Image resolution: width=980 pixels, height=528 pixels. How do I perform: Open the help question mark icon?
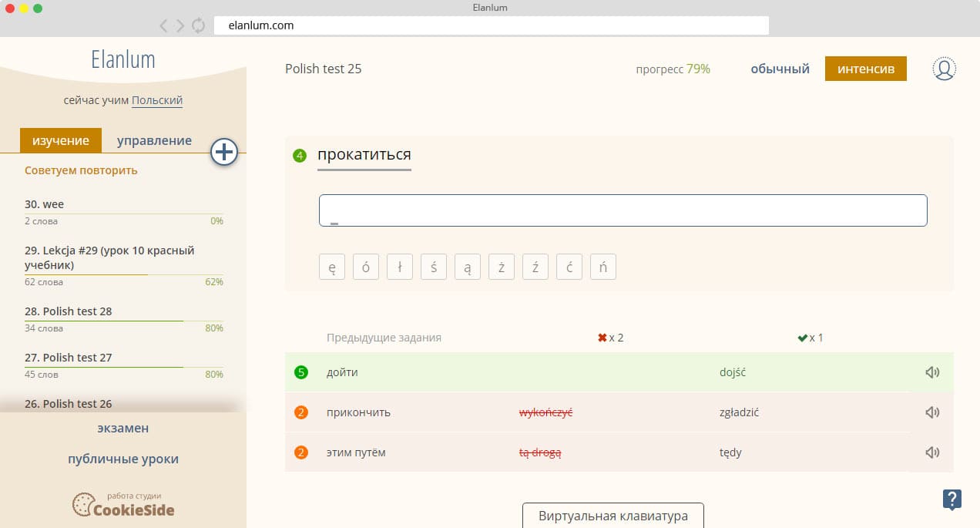[952, 499]
